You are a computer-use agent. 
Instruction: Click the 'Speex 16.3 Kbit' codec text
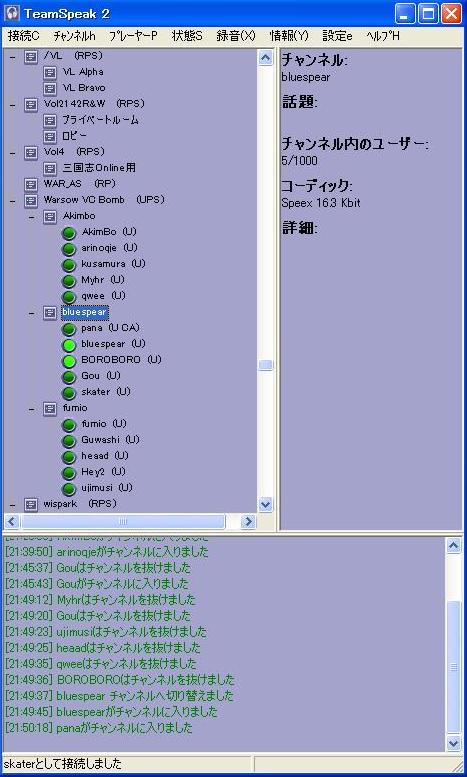tap(321, 203)
